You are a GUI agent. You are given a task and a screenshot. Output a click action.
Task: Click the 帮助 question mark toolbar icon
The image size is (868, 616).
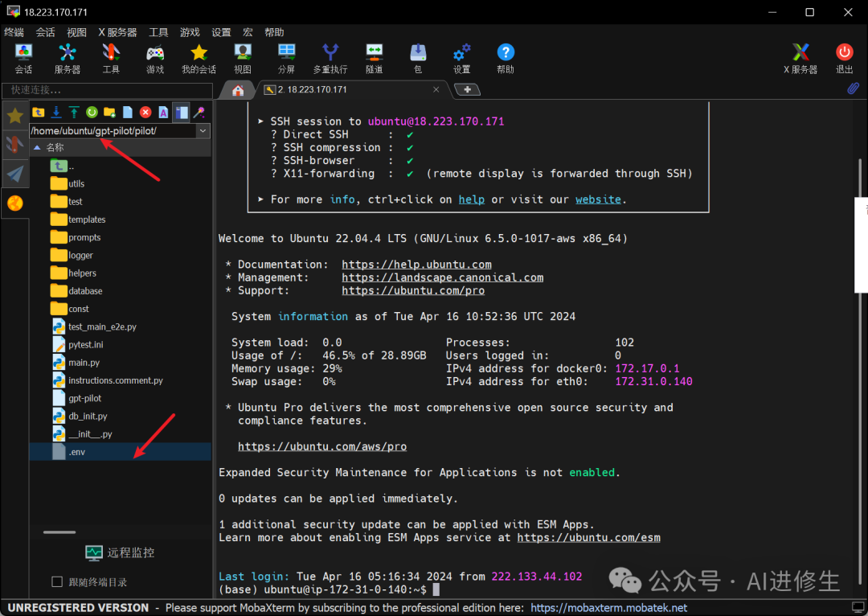coord(506,58)
